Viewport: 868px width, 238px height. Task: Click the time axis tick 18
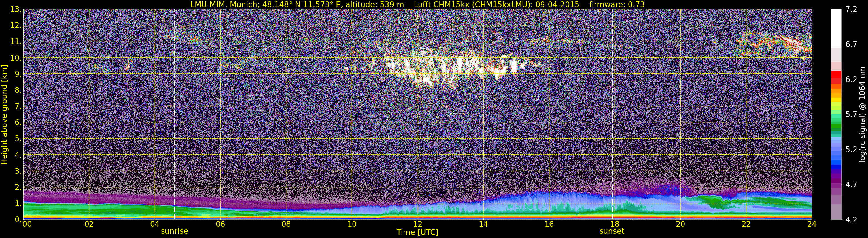point(614,224)
